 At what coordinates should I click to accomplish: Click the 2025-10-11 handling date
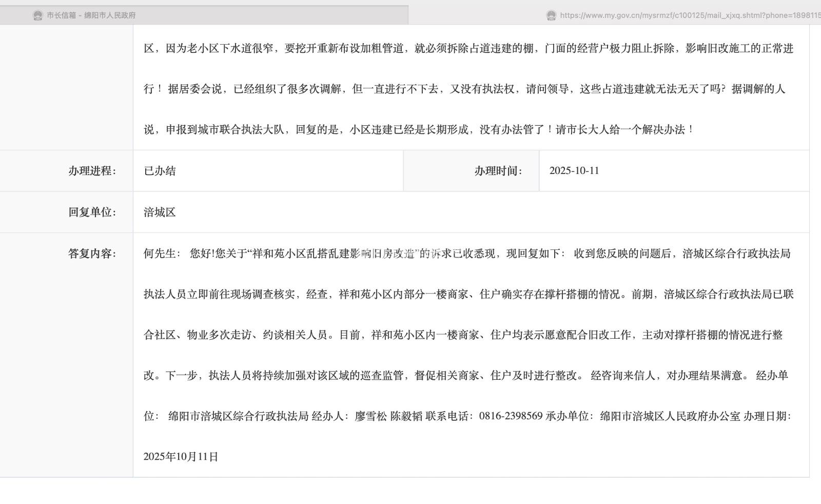[574, 171]
